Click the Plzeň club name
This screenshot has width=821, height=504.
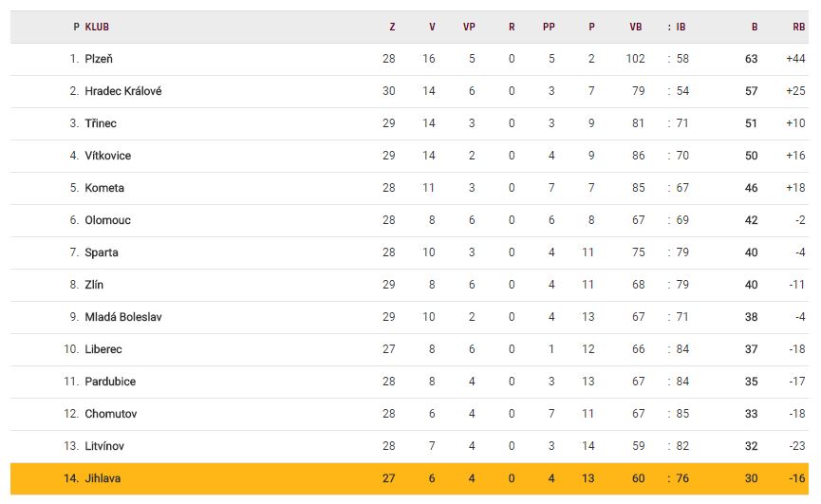tap(99, 59)
